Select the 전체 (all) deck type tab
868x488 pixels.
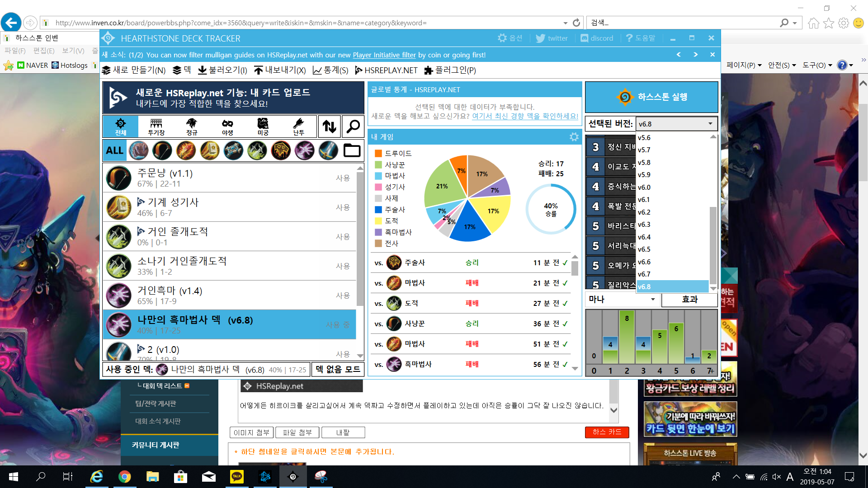click(120, 126)
